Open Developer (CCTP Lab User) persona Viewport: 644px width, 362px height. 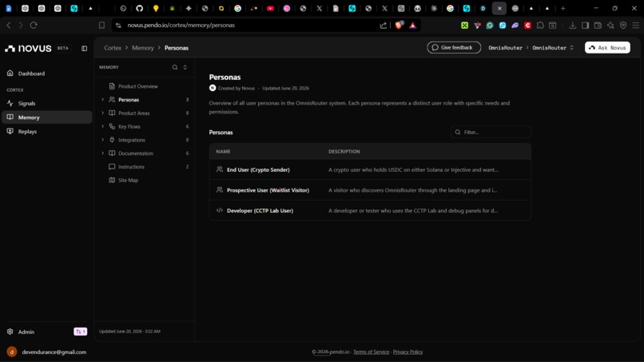coord(260,210)
